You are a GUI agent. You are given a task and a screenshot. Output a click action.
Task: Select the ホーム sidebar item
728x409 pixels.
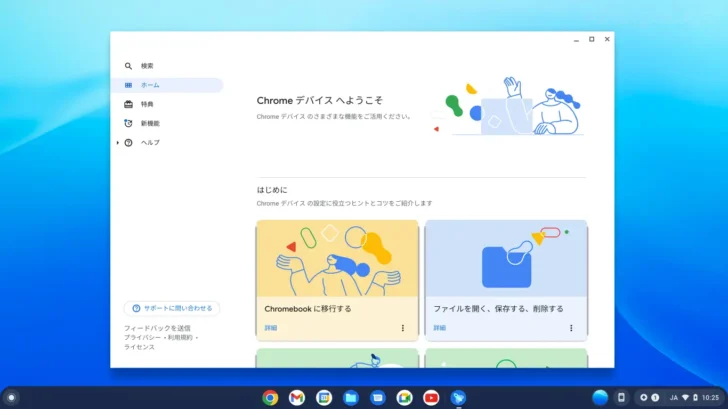click(x=167, y=85)
